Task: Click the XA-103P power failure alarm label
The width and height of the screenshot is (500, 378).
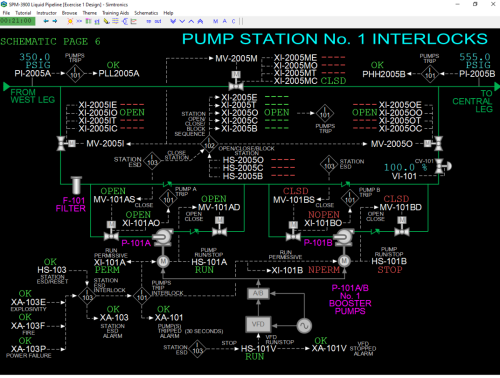Action: click(28, 349)
